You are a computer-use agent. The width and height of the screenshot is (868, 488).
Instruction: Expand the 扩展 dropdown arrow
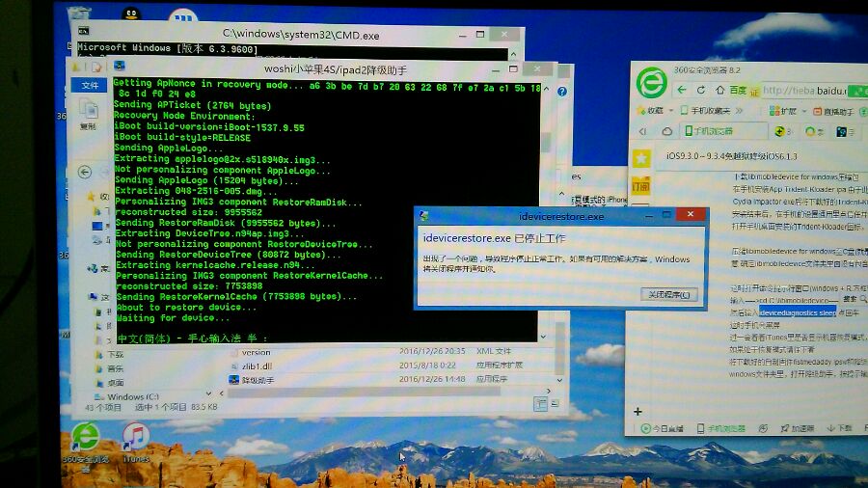tap(803, 111)
